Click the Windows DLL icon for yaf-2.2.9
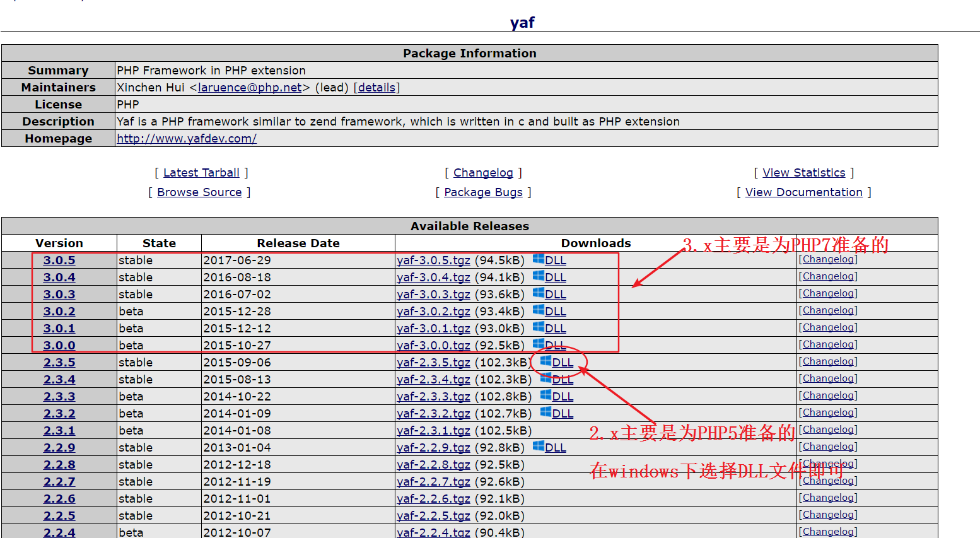The image size is (980, 538). pos(538,446)
